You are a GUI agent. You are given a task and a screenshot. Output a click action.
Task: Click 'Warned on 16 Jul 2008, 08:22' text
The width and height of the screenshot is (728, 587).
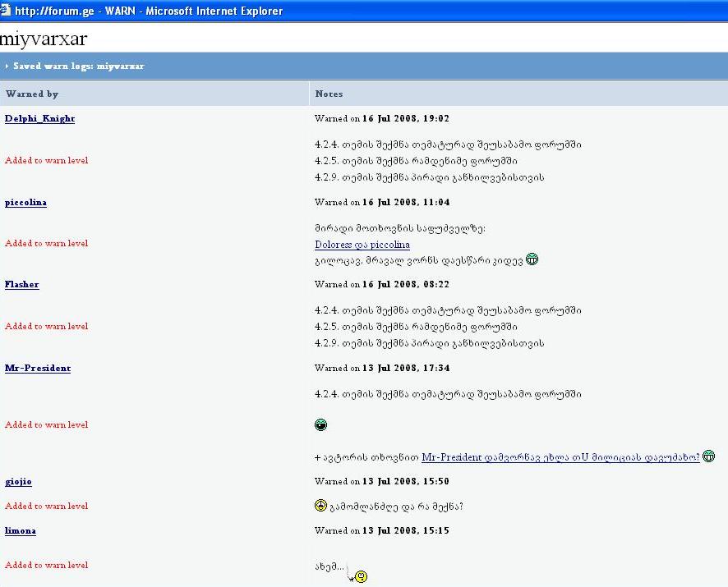(x=381, y=284)
